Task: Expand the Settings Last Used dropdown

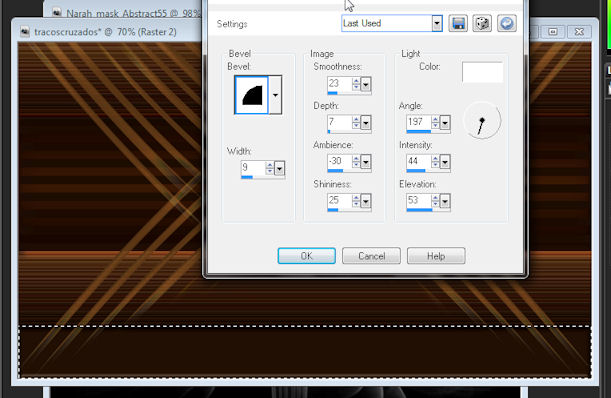Action: pyautogui.click(x=437, y=23)
